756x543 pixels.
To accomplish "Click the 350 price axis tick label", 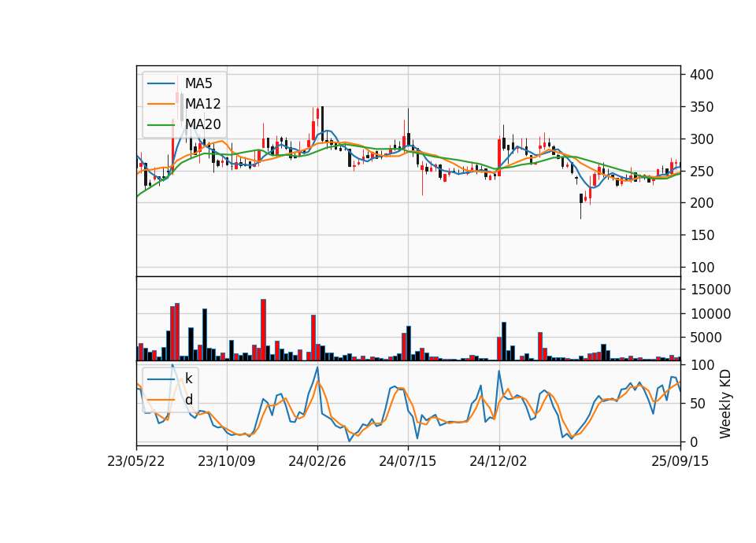I will coord(702,107).
